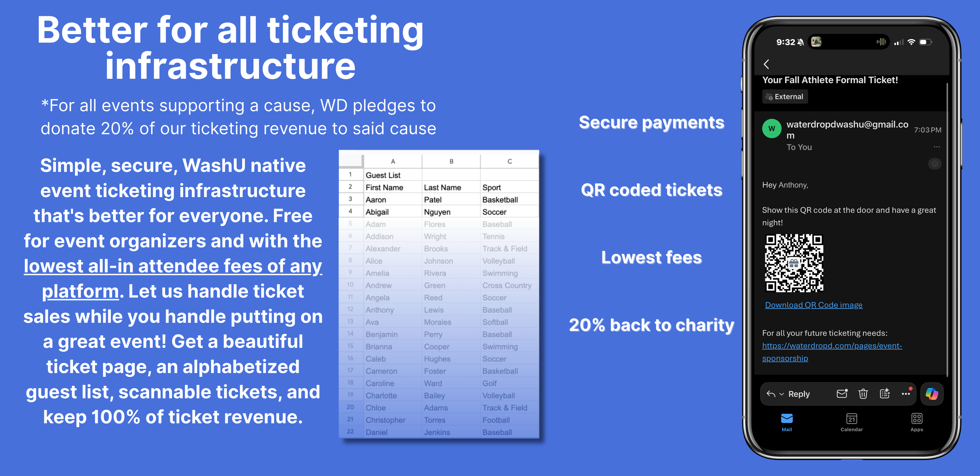Open message options dots beside To You

937,147
